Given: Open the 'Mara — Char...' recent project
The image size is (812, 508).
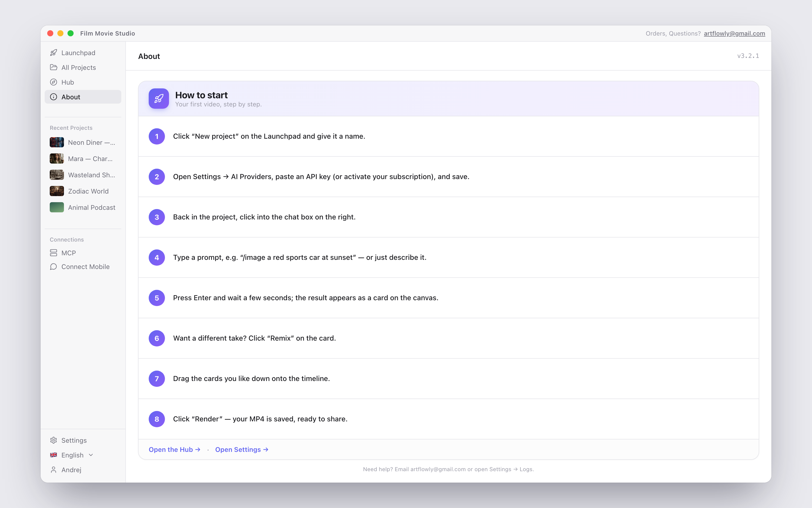Looking at the screenshot, I should 83,158.
